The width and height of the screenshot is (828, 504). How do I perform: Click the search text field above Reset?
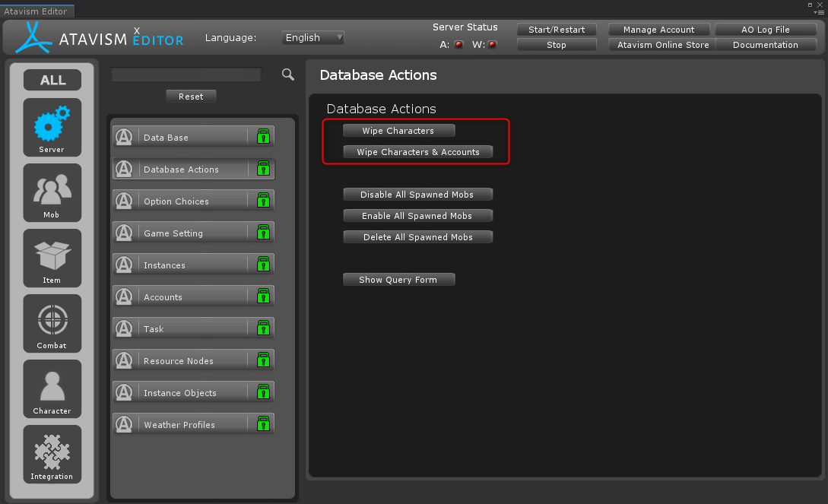click(186, 74)
